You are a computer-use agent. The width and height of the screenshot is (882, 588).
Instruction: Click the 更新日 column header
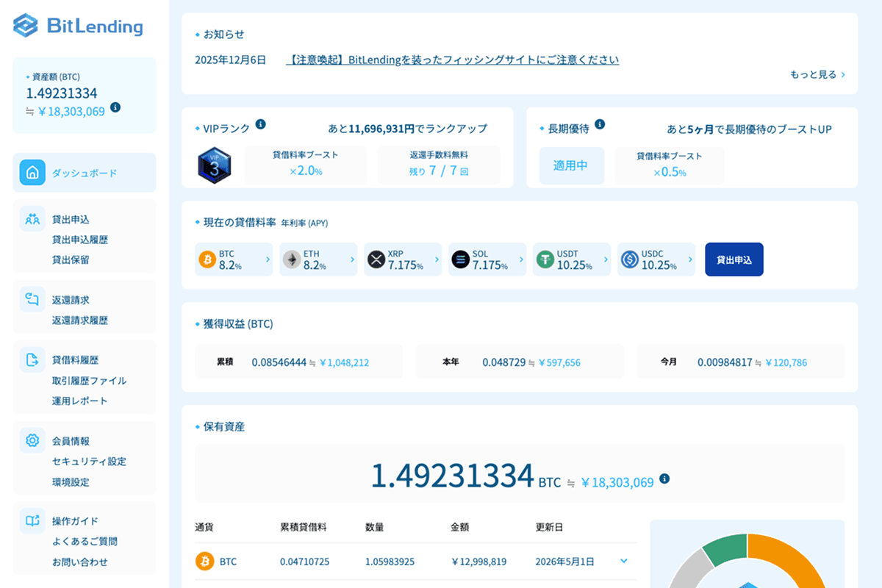click(x=550, y=528)
